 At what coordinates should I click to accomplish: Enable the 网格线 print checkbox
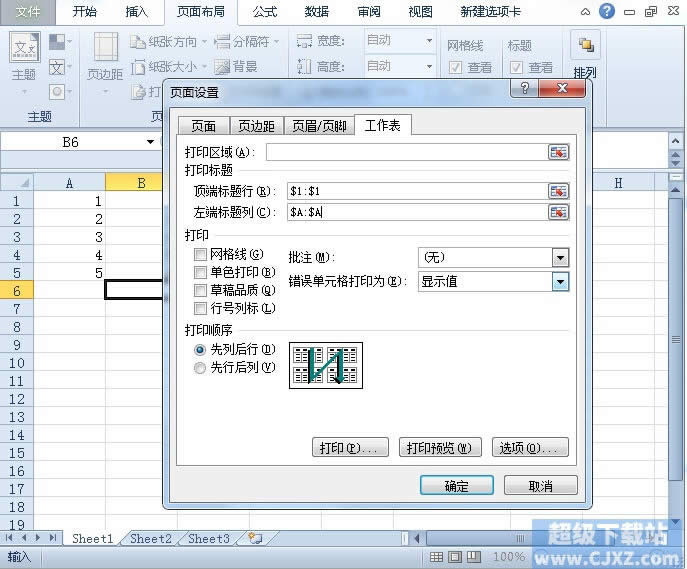point(201,255)
